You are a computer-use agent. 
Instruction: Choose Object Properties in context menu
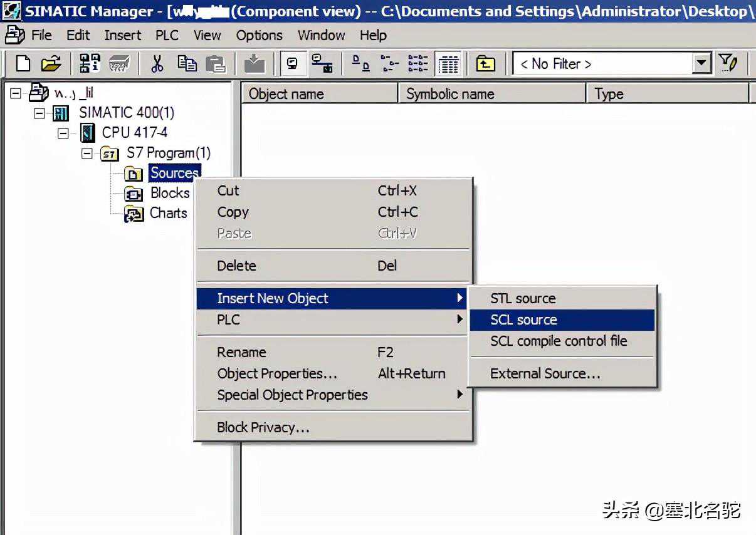(277, 373)
